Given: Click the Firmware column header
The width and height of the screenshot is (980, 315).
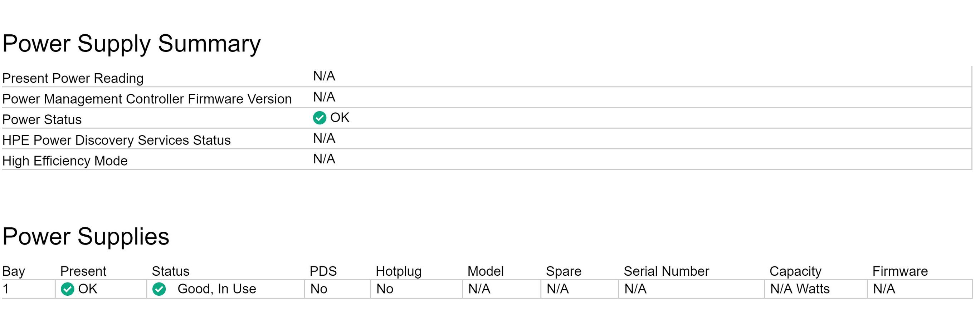Looking at the screenshot, I should point(900,271).
